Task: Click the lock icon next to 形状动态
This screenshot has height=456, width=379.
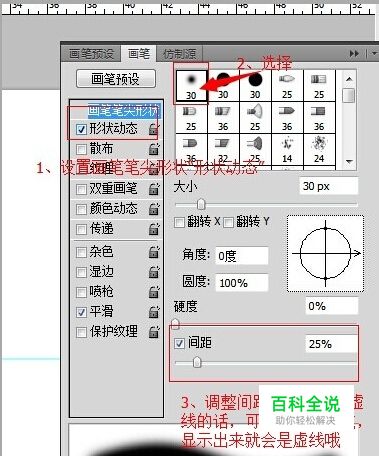Action: tap(154, 129)
